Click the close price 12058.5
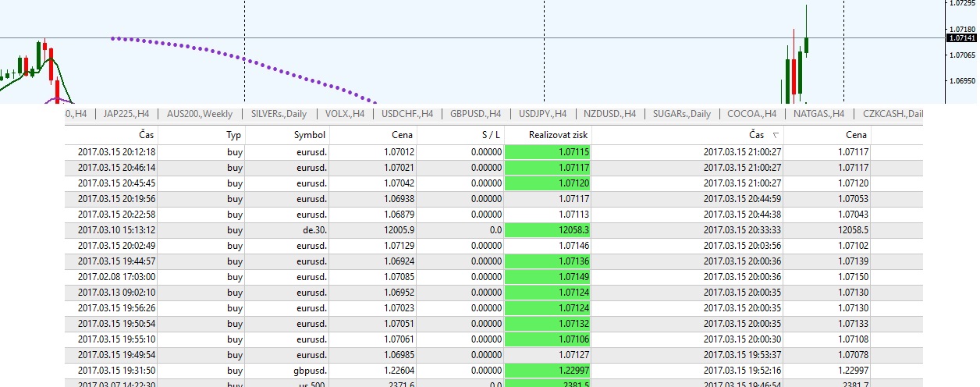 (x=854, y=230)
